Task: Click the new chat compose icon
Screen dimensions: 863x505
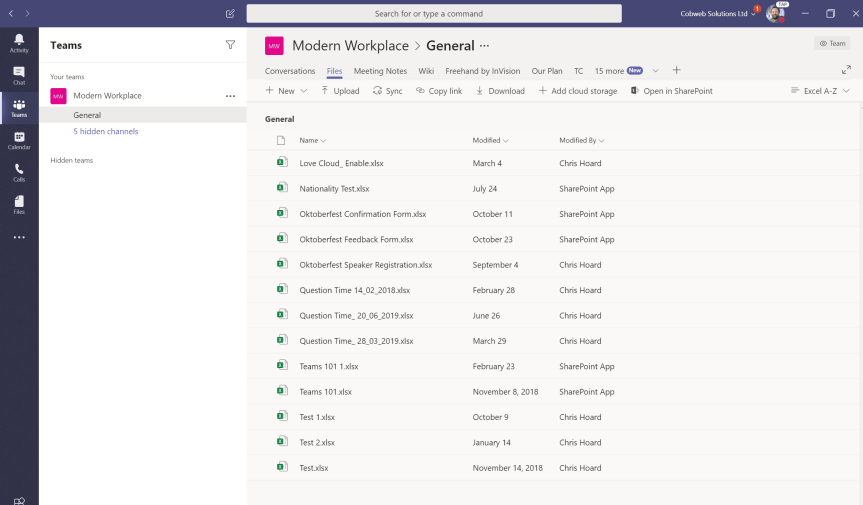Action: [231, 14]
